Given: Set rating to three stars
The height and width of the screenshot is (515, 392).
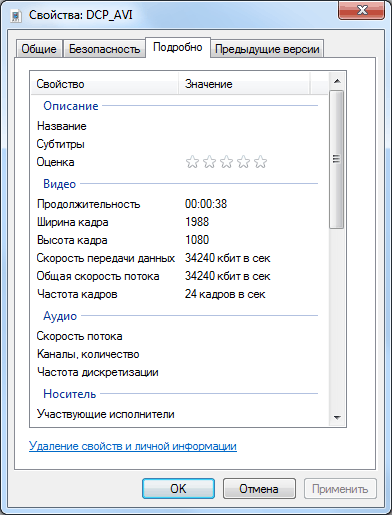Looking at the screenshot, I should 226,162.
